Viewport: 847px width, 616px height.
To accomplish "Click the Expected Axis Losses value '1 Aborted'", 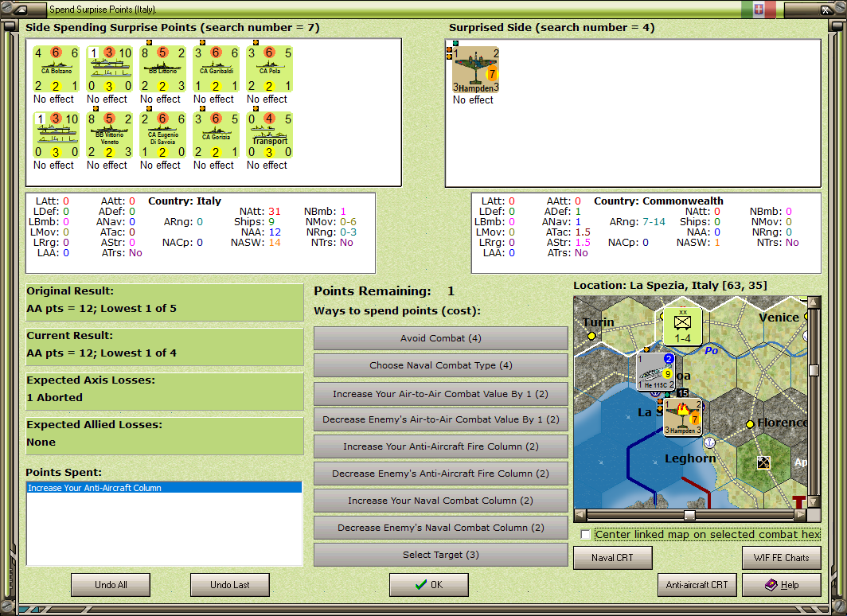I will coord(55,397).
